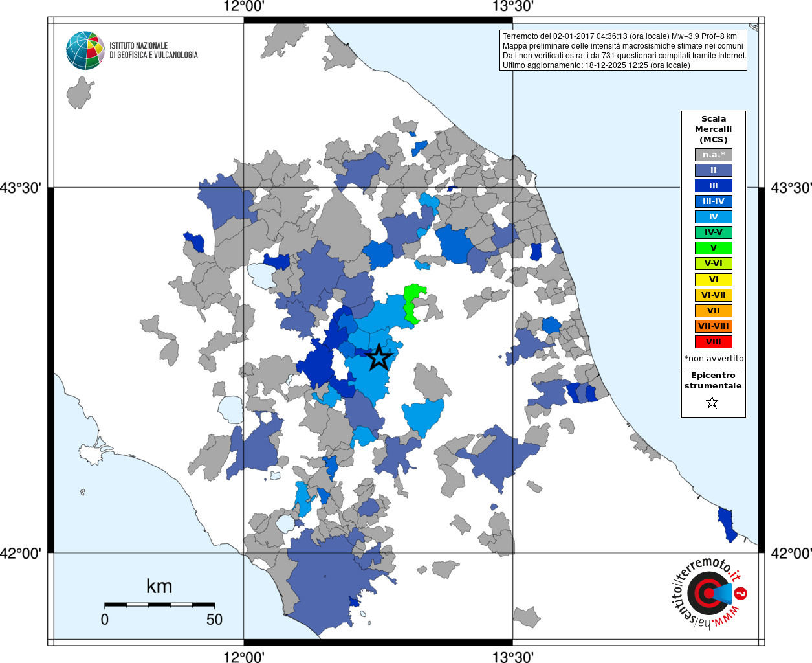Select the green V intensity legend swatch

[x=714, y=248]
